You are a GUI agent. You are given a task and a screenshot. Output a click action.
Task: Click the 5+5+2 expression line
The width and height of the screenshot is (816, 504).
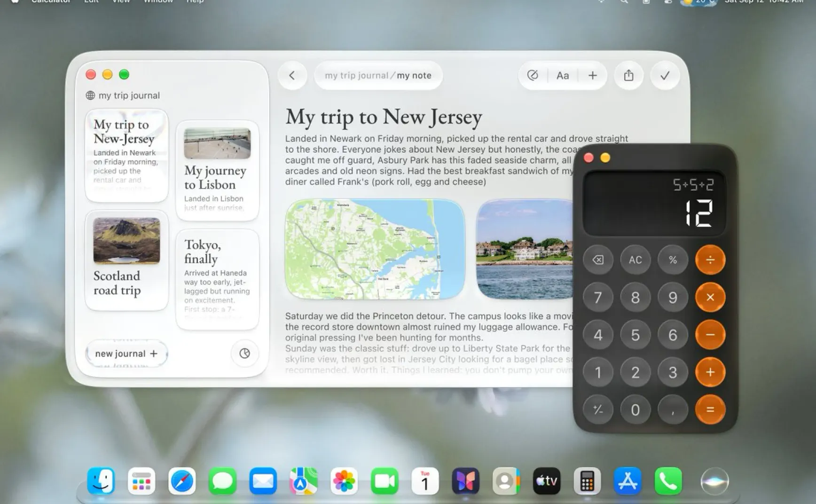[693, 185]
